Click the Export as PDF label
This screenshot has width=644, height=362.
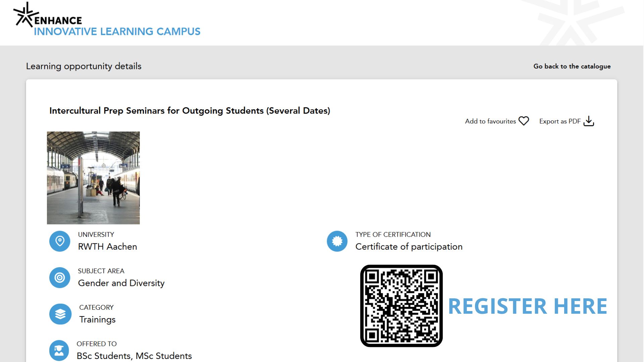(560, 121)
